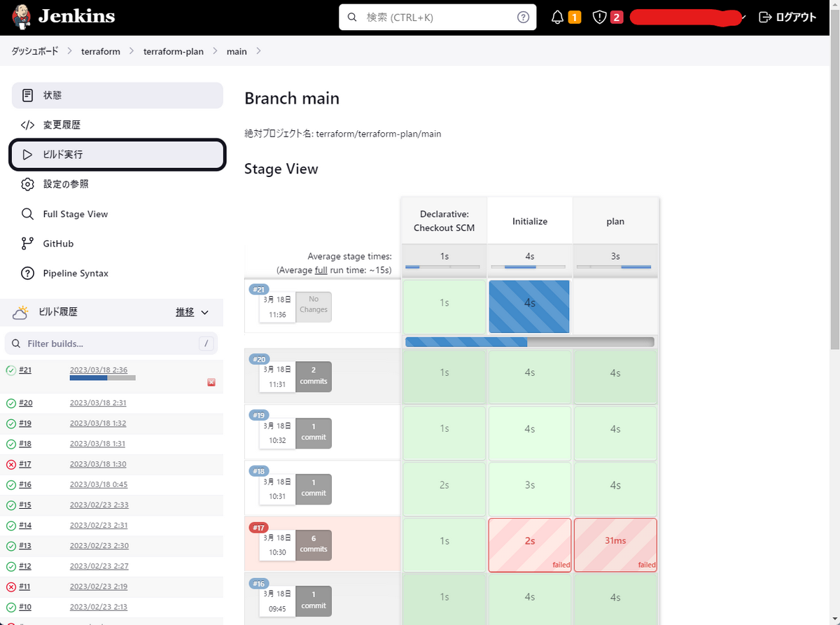Click success status icon for #20
The height and width of the screenshot is (625, 840).
tap(10, 403)
